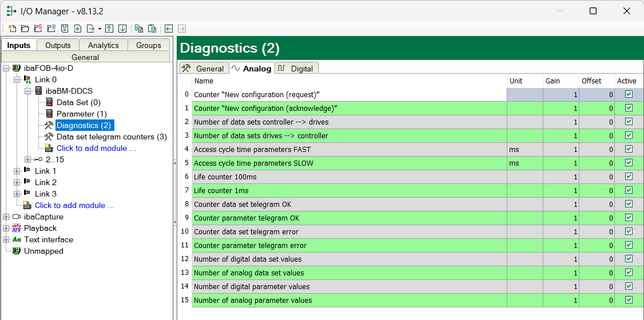
Task: Click 'Click to add module ...' under ibaBM-DDCS
Action: [96, 148]
